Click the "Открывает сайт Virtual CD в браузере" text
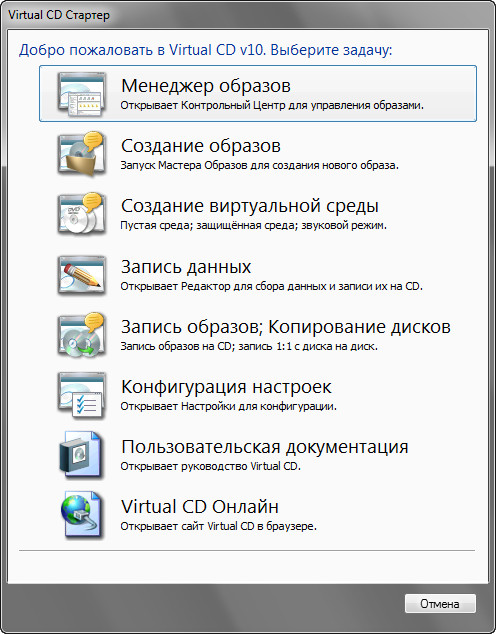 point(219,526)
